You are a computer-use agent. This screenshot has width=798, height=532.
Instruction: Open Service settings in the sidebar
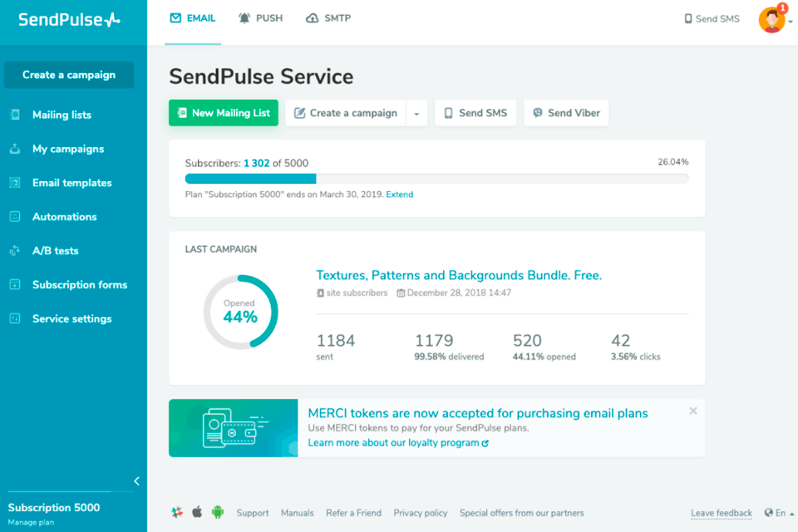[73, 318]
